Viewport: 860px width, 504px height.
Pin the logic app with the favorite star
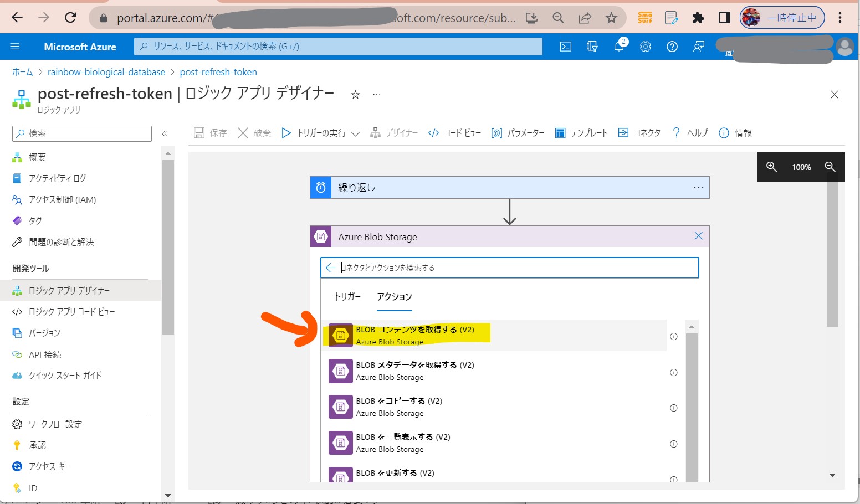356,95
